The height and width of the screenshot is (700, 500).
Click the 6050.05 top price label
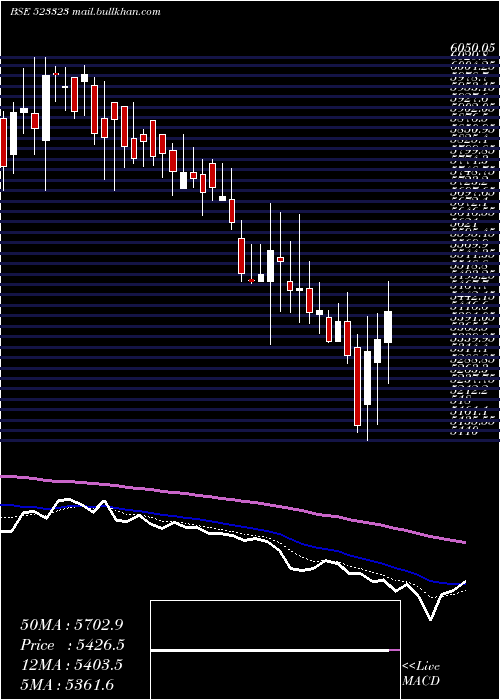pyautogui.click(x=472, y=47)
